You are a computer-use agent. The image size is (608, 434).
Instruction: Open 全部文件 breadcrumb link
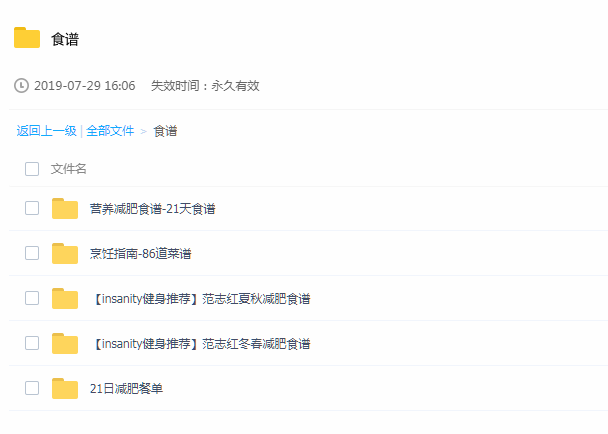[110, 131]
